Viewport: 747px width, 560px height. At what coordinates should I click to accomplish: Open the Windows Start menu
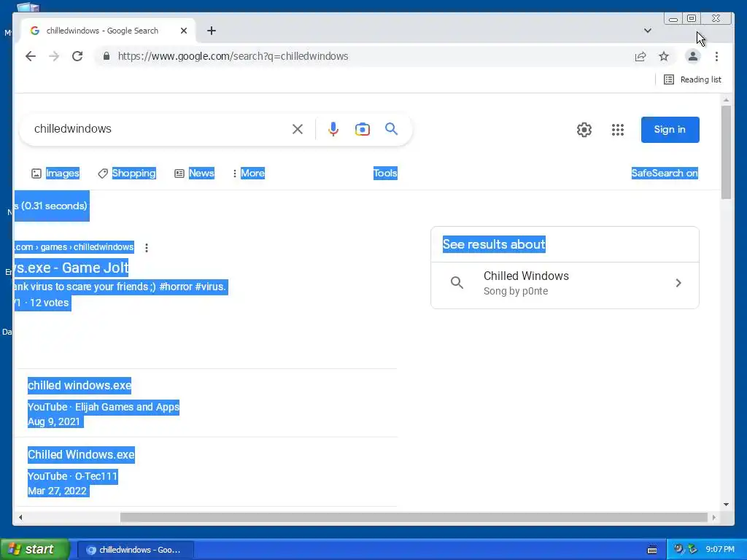[x=35, y=550]
